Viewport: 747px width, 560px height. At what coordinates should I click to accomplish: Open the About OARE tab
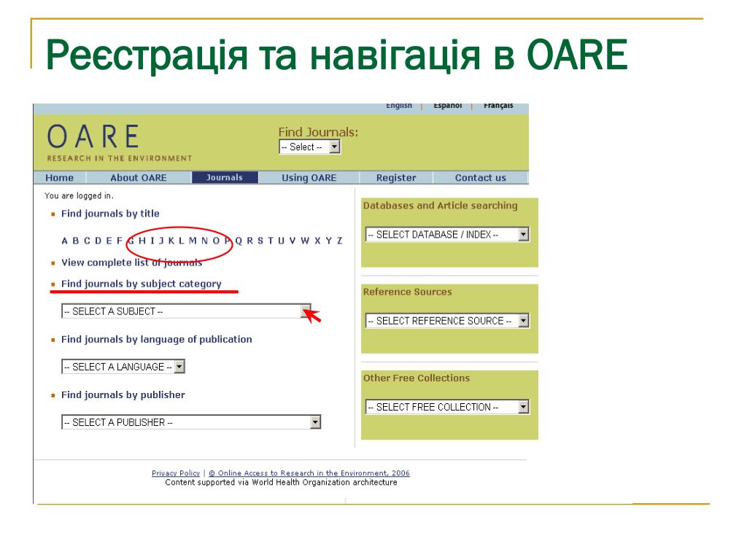pyautogui.click(x=139, y=178)
